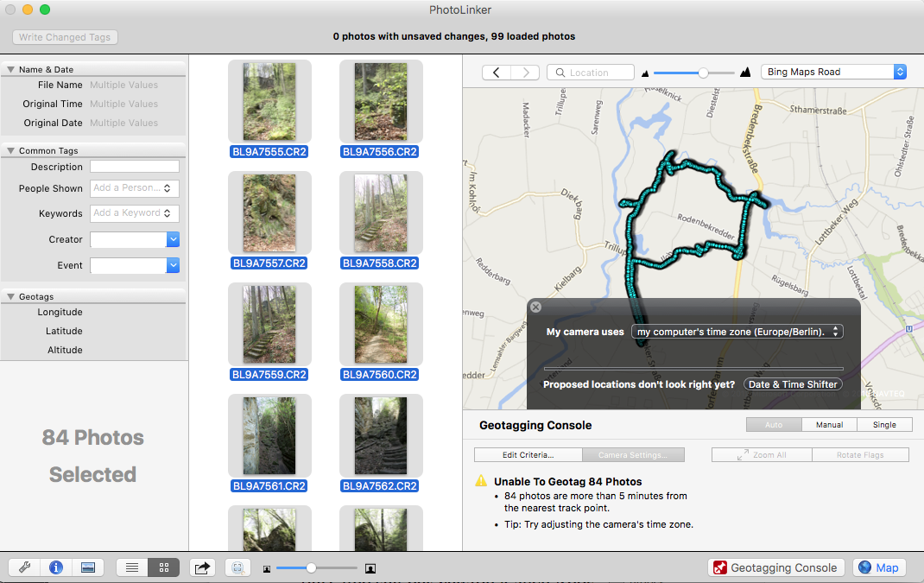This screenshot has width=924, height=583.
Task: Select the BL9A7555.CR2 photo thumbnail
Action: tap(269, 101)
